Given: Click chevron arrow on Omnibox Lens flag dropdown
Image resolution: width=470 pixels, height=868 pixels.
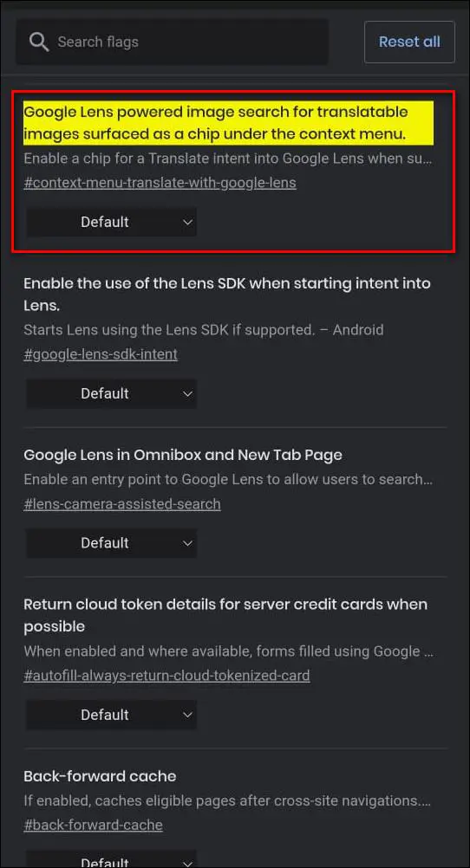Looking at the screenshot, I should pos(187,543).
